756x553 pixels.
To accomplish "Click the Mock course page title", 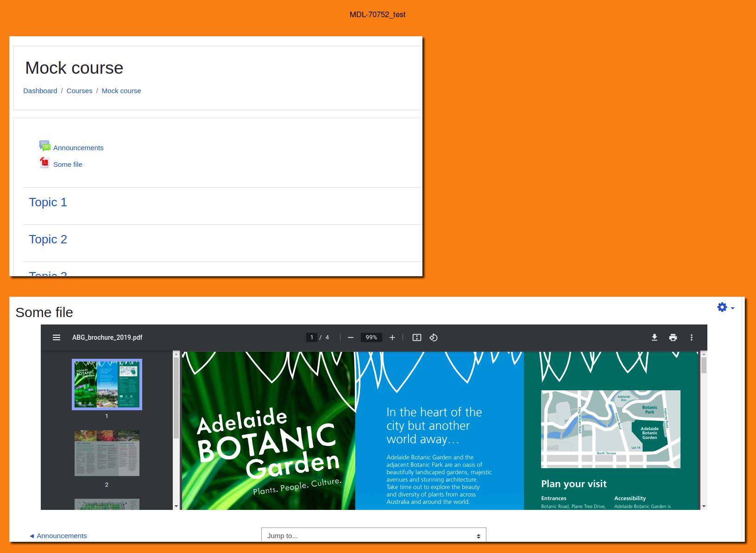I will 74,68.
